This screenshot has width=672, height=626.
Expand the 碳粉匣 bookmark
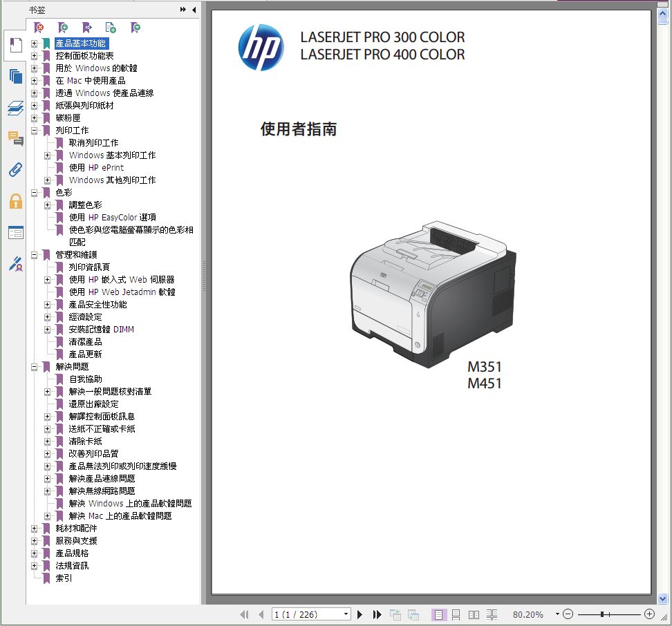point(34,117)
